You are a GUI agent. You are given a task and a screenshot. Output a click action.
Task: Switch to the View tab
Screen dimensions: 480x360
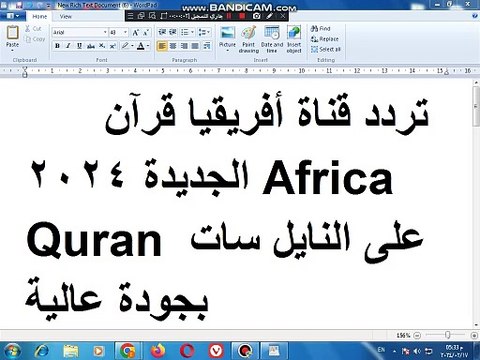[66, 16]
